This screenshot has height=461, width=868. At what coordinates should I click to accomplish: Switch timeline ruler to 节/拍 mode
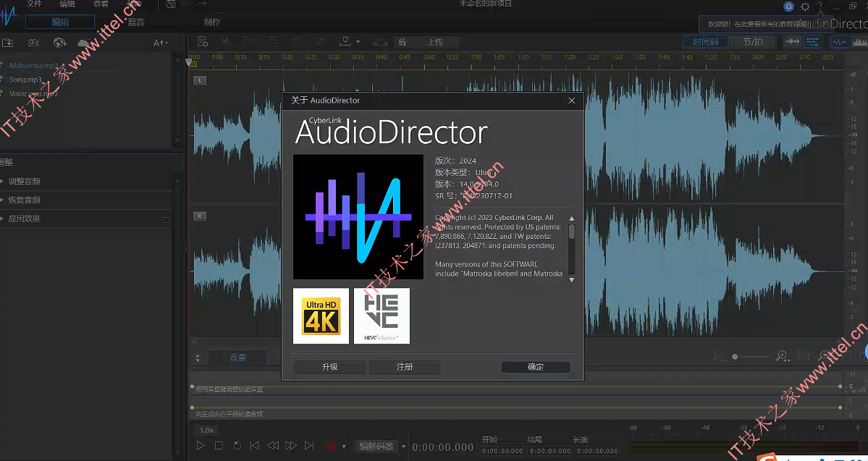click(x=752, y=41)
